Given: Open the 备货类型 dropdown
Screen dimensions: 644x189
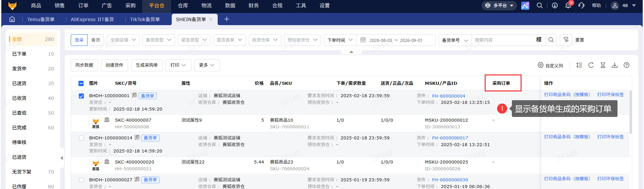Looking at the screenshot, I should tap(159, 40).
